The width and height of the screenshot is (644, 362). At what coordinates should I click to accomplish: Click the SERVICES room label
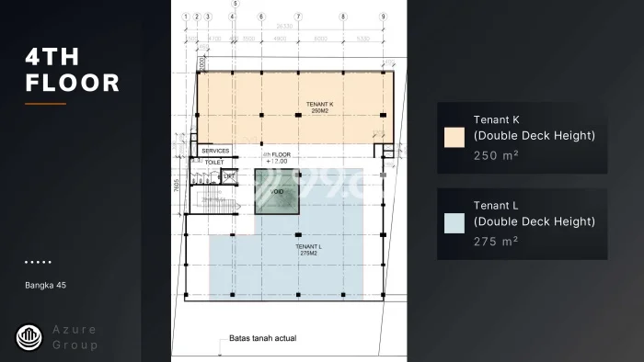coord(215,151)
